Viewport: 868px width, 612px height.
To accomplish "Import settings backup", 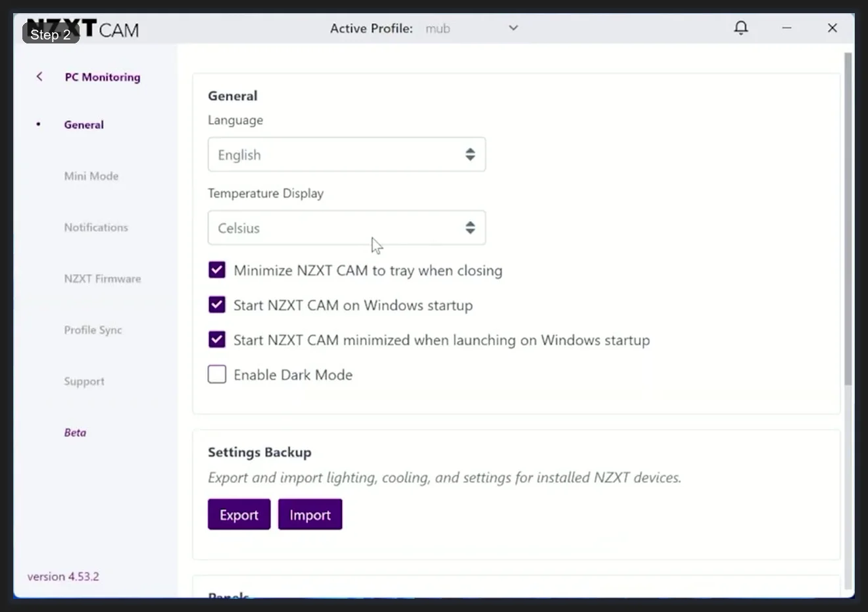I will 310,514.
